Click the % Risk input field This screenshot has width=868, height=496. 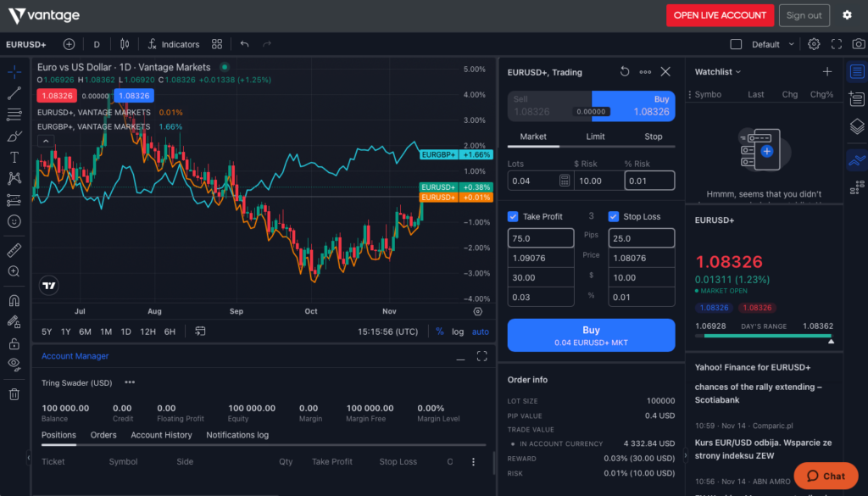[x=649, y=181]
